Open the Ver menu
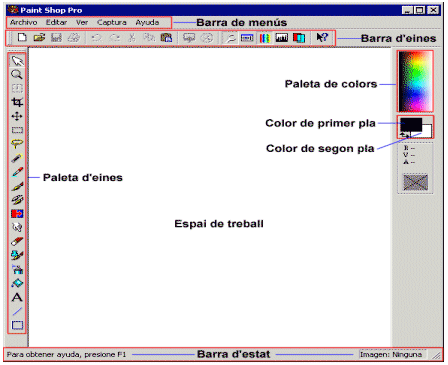Image resolution: width=448 pixels, height=365 pixels. (x=82, y=22)
